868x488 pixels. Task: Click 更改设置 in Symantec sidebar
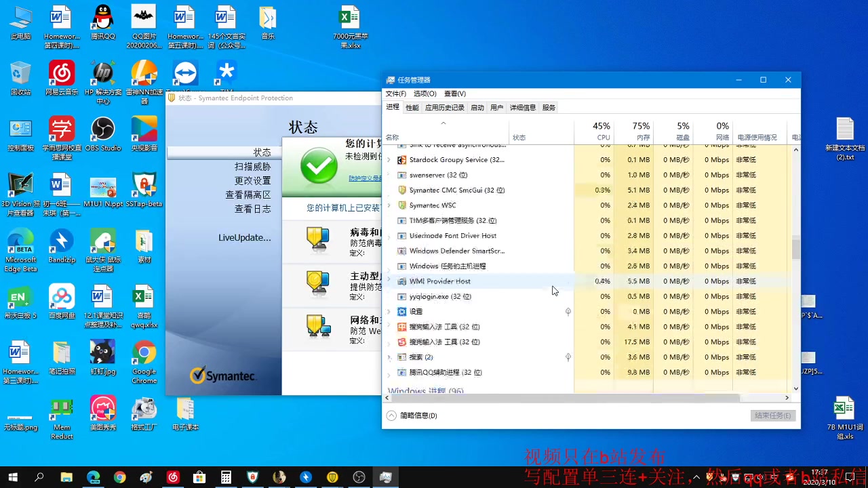[253, 181]
